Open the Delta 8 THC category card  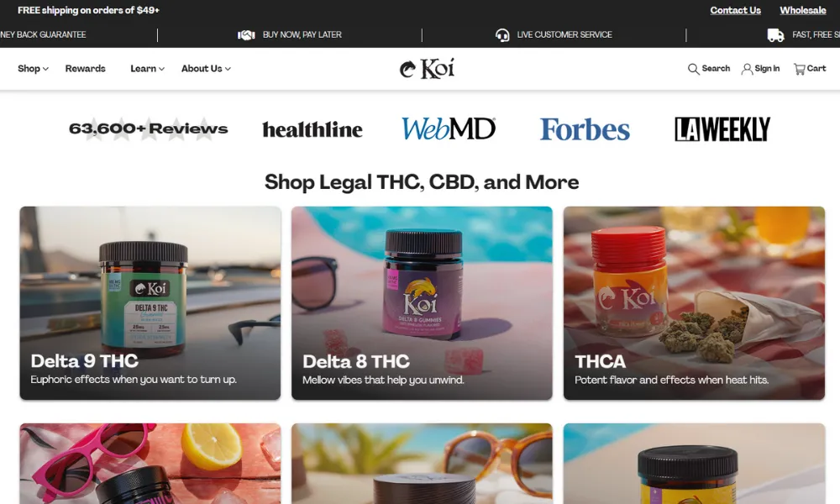[422, 303]
